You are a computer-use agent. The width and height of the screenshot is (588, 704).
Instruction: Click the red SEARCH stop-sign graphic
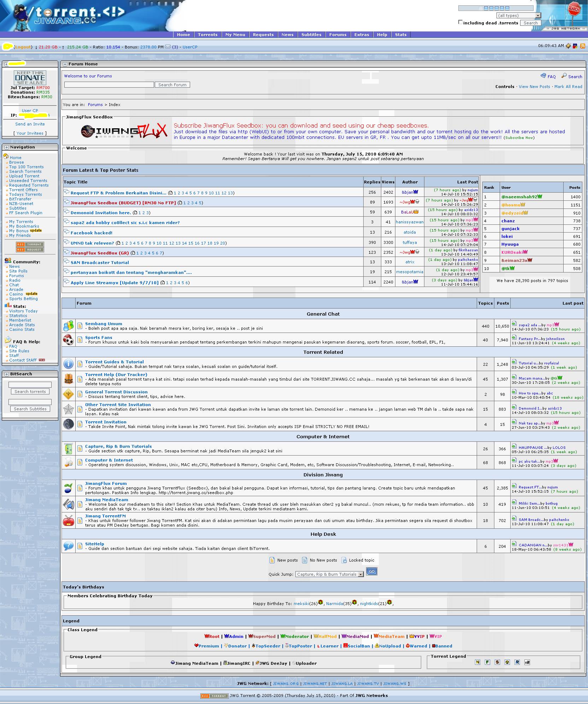pos(574,10)
